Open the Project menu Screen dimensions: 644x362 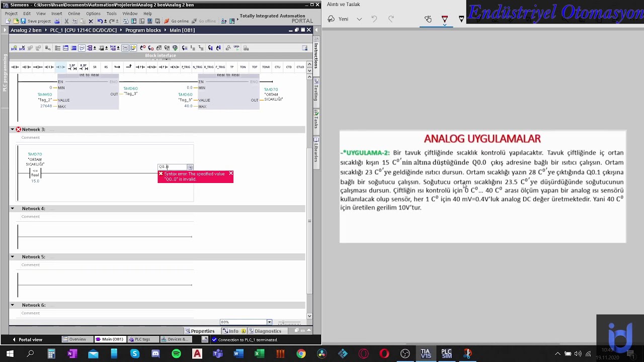click(11, 14)
